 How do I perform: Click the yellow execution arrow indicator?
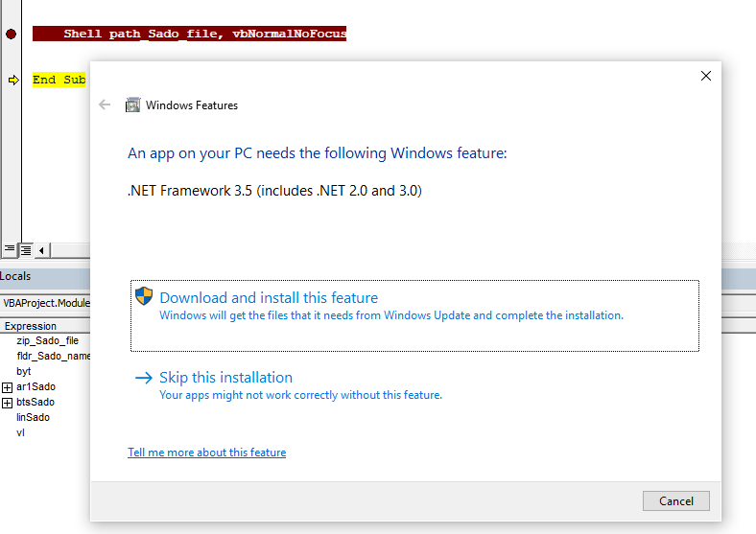pos(12,80)
